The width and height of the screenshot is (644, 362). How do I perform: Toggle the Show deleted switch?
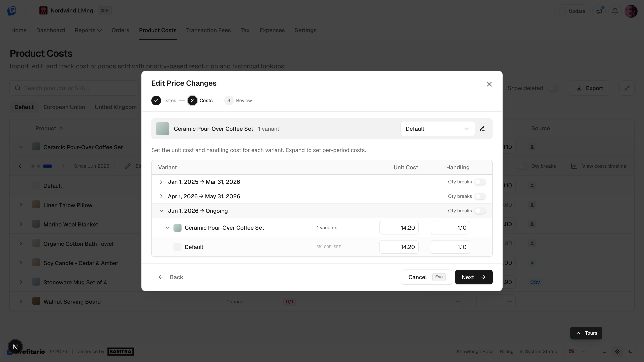coord(553,88)
